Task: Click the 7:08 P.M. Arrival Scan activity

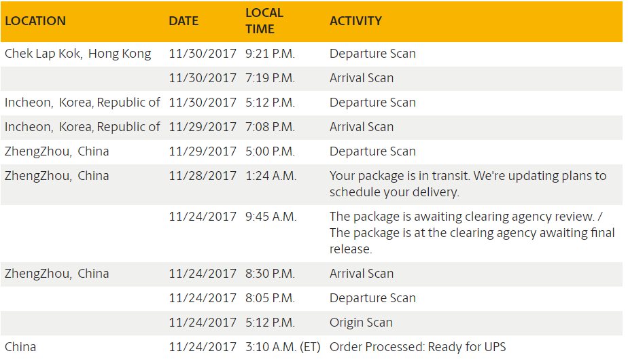Action: click(362, 127)
